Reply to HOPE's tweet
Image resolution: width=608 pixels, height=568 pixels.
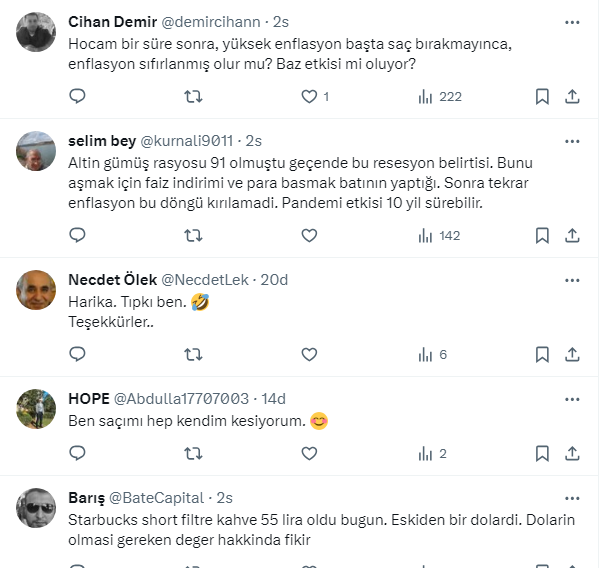tap(78, 453)
